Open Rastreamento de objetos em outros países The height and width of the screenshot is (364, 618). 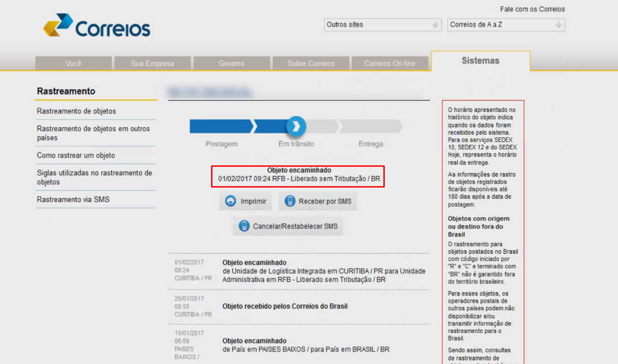pyautogui.click(x=93, y=133)
